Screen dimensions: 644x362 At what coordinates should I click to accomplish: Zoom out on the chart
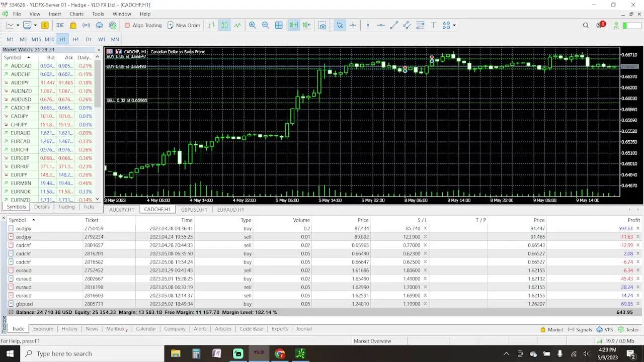point(266,25)
